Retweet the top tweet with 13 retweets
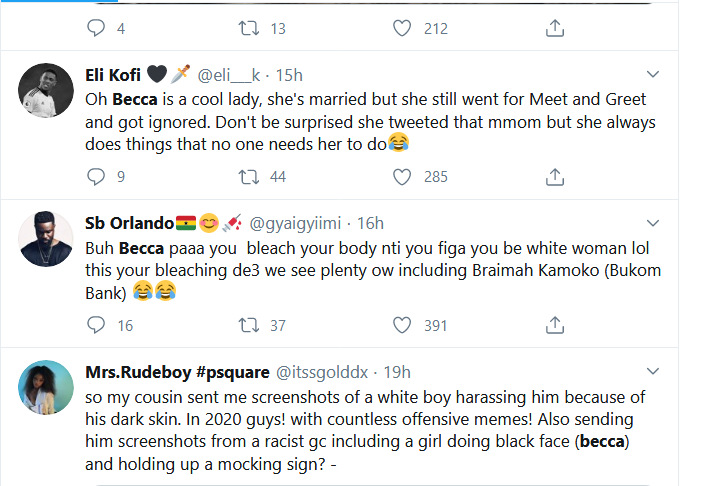 (246, 29)
